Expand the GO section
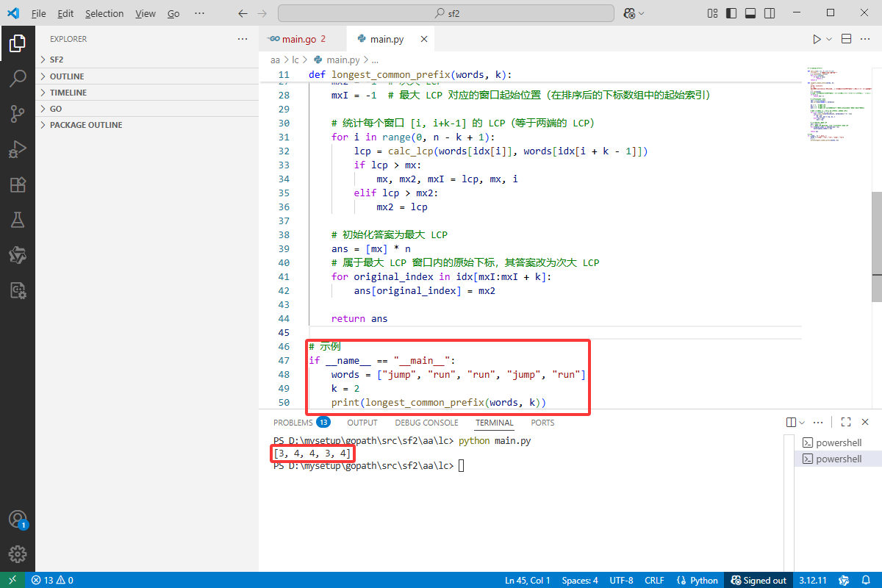The height and width of the screenshot is (588, 882). [146, 109]
